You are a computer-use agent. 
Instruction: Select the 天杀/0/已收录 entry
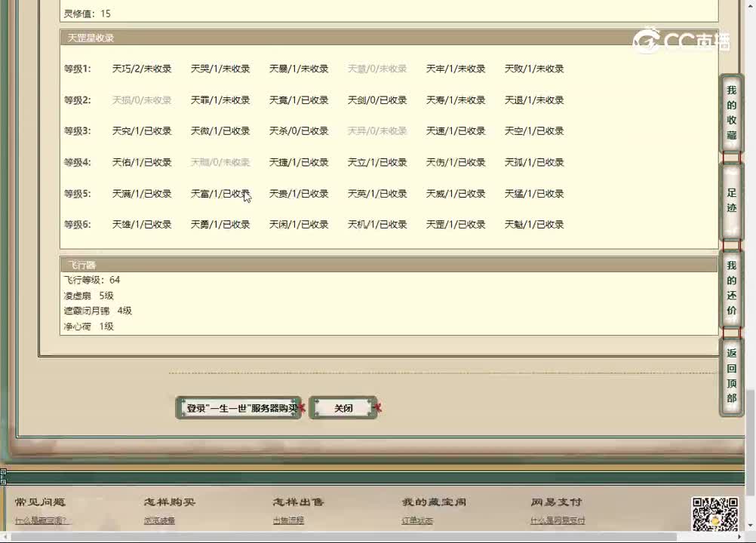(x=299, y=131)
